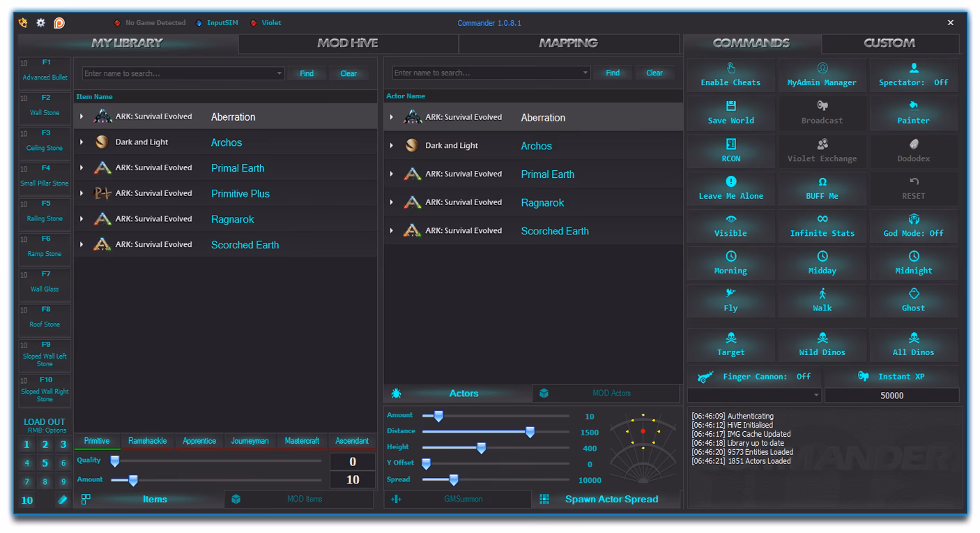Select the Mastercraft quality option
980x533 pixels.
pos(302,441)
